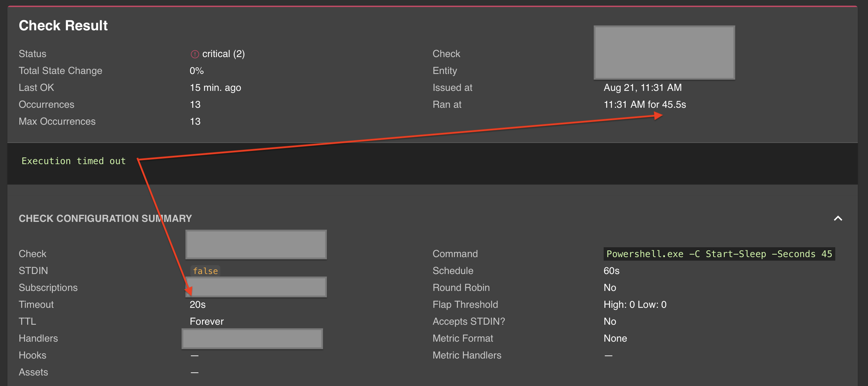
Task: Click the redacted Check thumbnail at top right
Action: (664, 52)
